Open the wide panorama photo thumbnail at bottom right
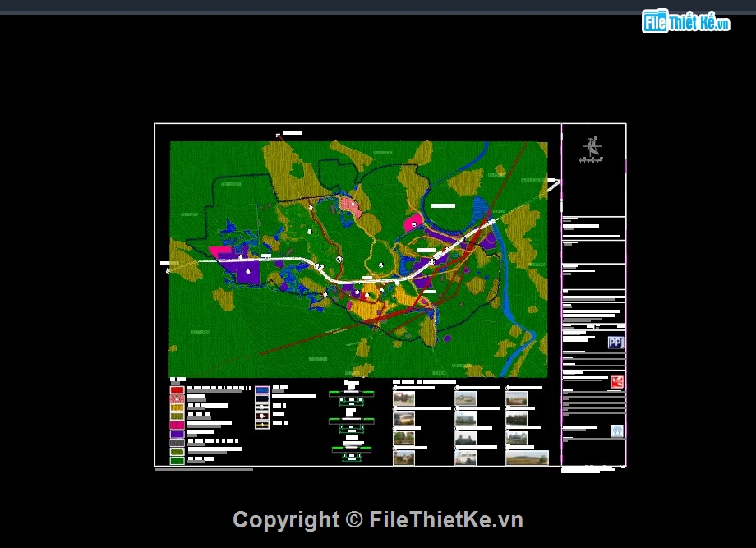Viewport: 756px width, 548px height. [x=527, y=458]
